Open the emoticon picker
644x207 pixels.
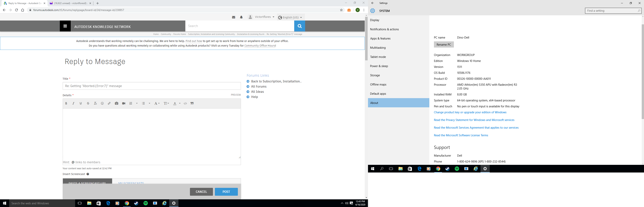tap(102, 103)
